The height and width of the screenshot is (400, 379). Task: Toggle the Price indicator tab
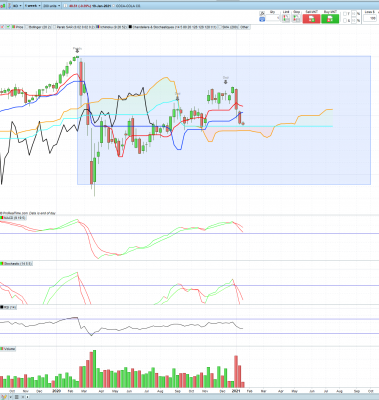(x=19, y=27)
